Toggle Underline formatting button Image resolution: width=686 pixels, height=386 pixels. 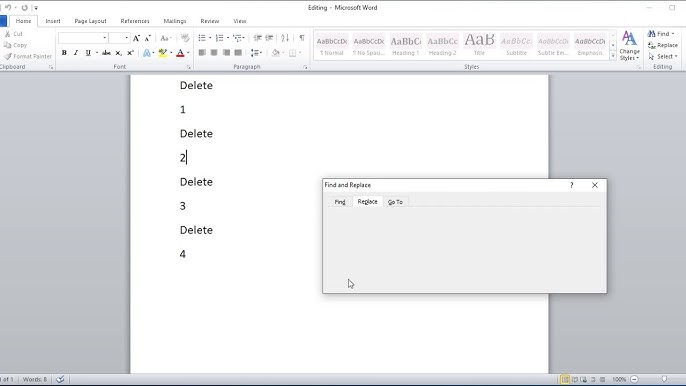[x=88, y=53]
